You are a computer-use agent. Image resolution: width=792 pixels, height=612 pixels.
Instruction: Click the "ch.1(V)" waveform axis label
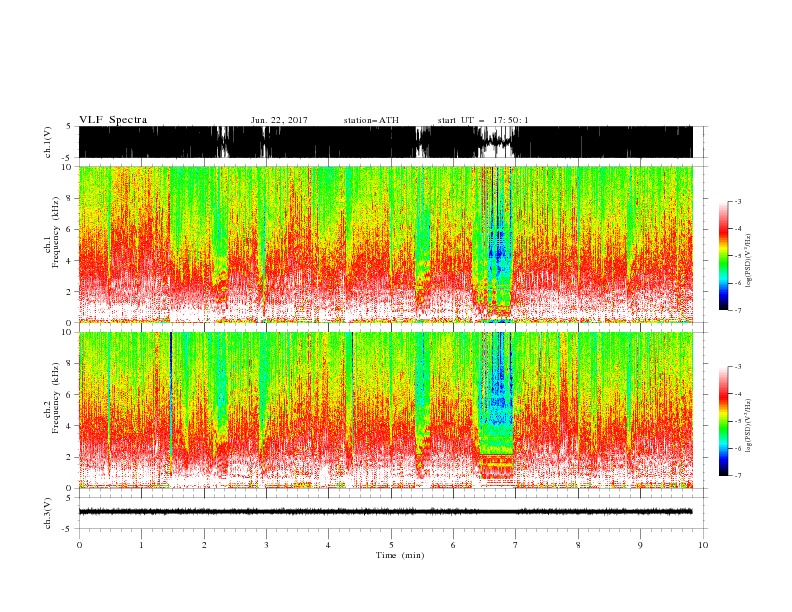[48, 142]
